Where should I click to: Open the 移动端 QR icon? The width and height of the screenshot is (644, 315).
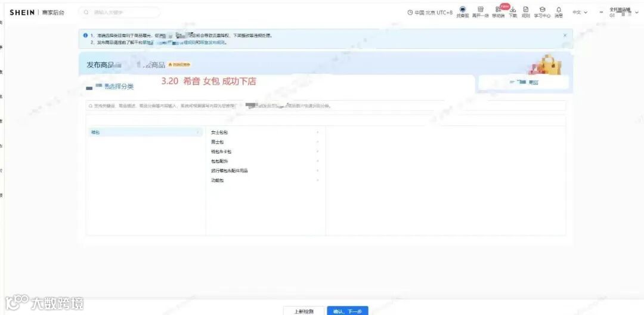coord(498,12)
